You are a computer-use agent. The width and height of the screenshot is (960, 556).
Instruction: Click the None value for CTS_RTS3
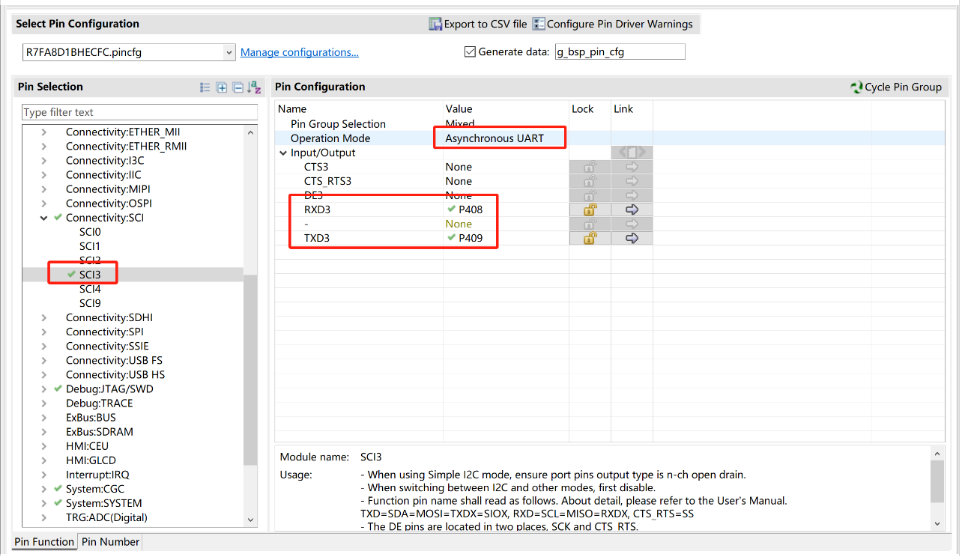[x=459, y=181]
